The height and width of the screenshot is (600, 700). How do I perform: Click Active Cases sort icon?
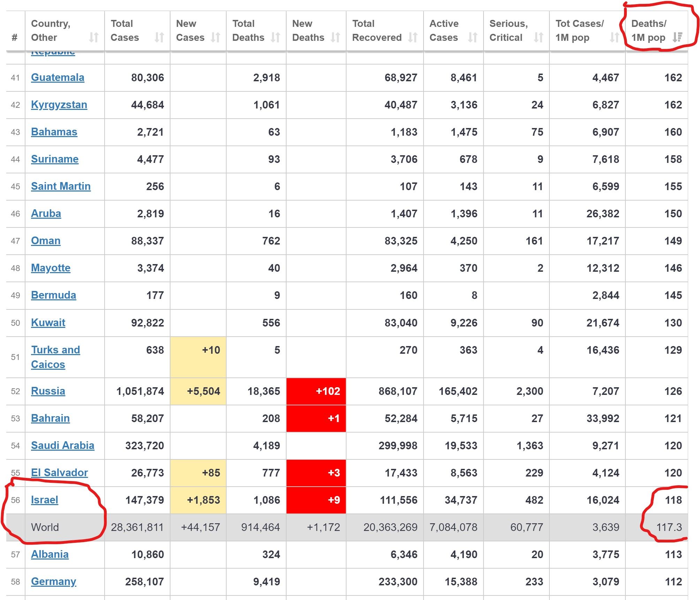click(473, 37)
